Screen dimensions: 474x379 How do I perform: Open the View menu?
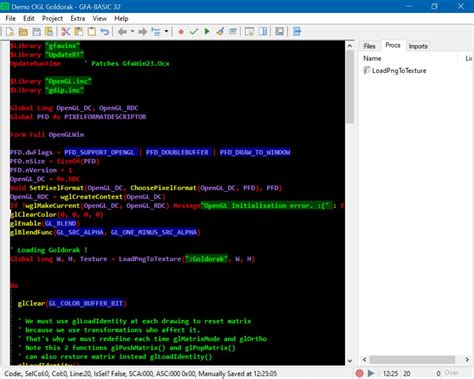click(x=100, y=18)
